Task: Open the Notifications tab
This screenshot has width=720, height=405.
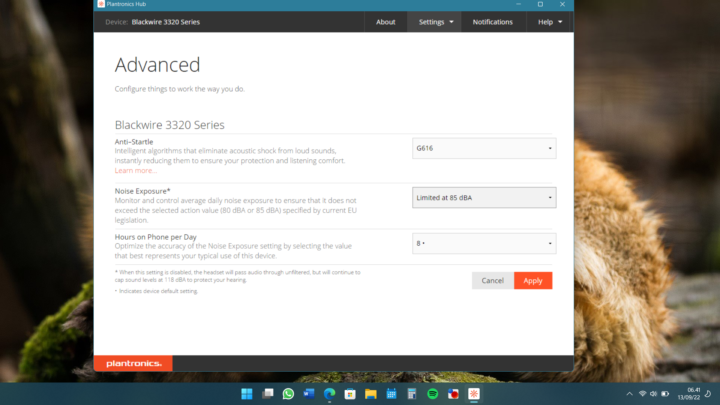Action: click(x=493, y=22)
